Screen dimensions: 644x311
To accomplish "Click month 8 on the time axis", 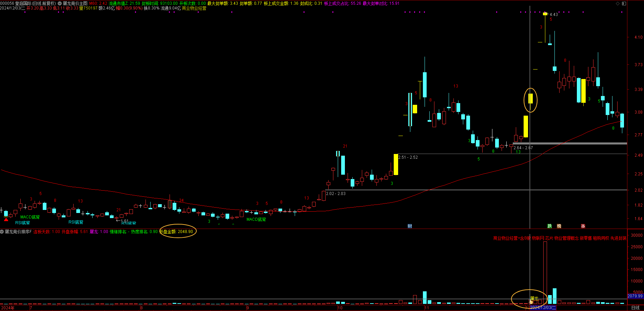I will coord(141,308).
